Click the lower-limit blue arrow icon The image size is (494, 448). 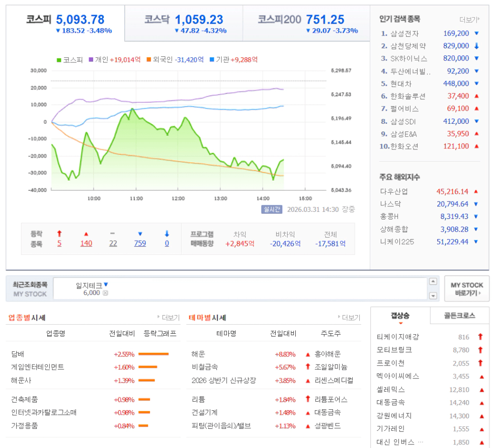pyautogui.click(x=167, y=234)
